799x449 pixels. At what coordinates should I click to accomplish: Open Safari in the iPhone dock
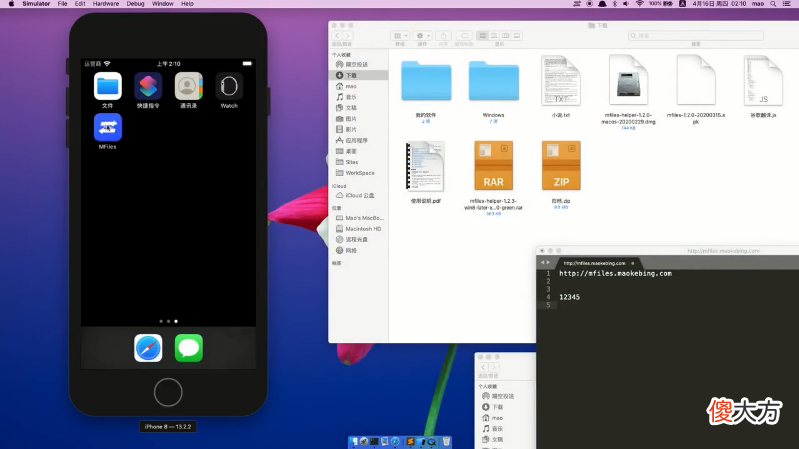pos(148,348)
